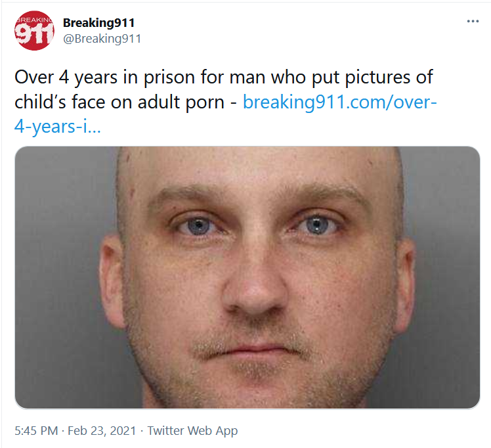Open the mugshot image attachment
The width and height of the screenshot is (491, 448).
[247, 278]
